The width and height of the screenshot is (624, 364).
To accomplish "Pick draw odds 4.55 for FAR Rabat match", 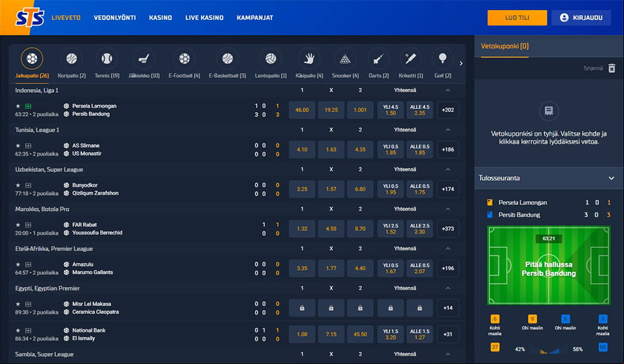I will pos(331,229).
